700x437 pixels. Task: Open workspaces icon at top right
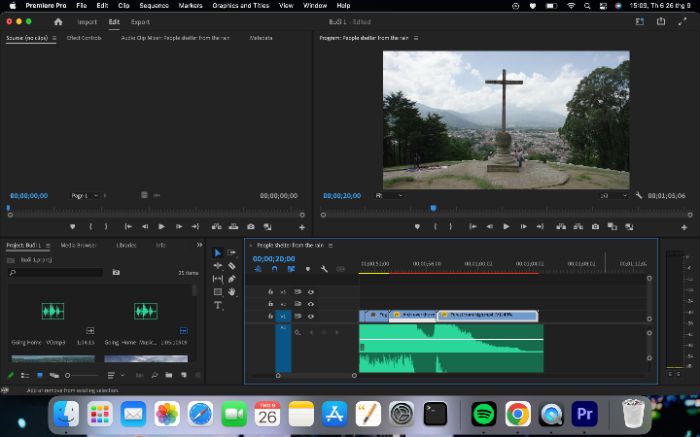click(640, 21)
